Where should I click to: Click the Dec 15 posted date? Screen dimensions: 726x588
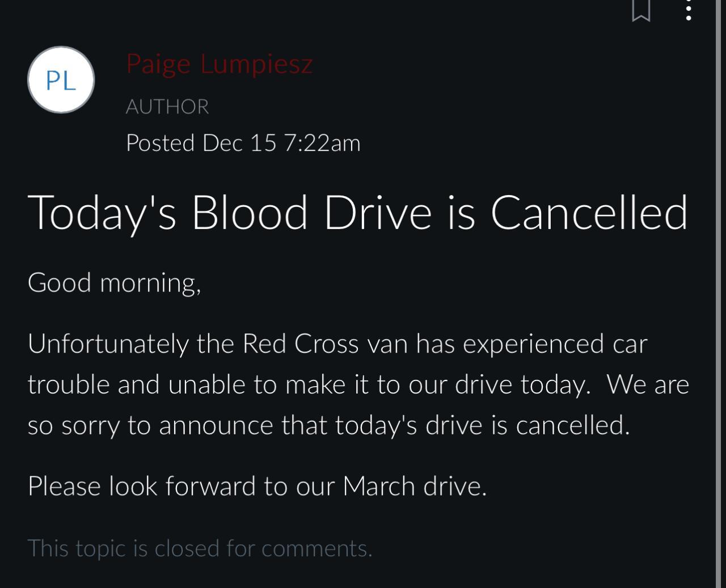pos(239,143)
